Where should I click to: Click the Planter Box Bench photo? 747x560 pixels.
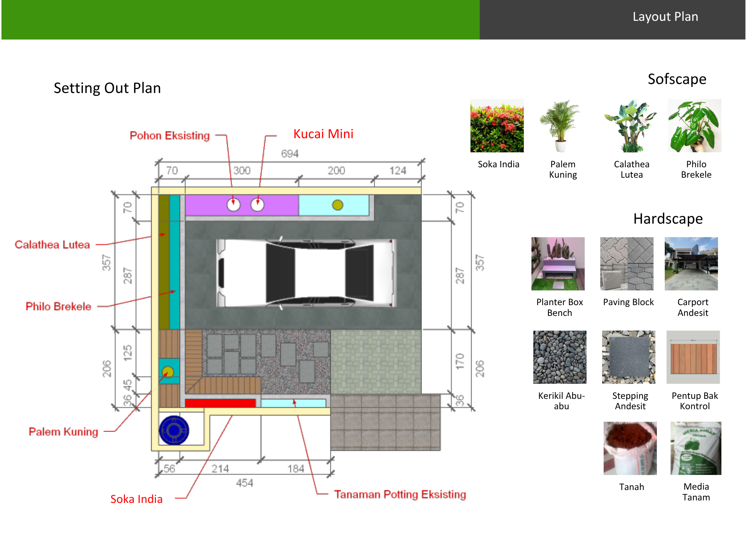pos(558,264)
